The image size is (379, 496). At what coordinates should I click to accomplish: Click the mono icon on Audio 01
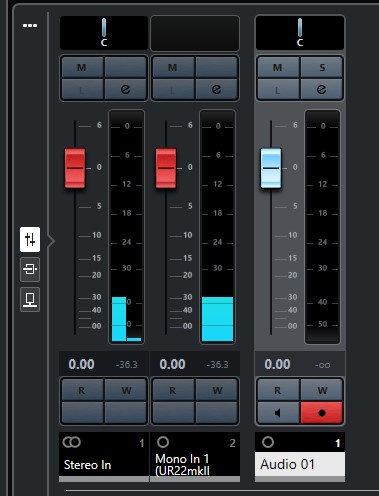pyautogui.click(x=268, y=442)
